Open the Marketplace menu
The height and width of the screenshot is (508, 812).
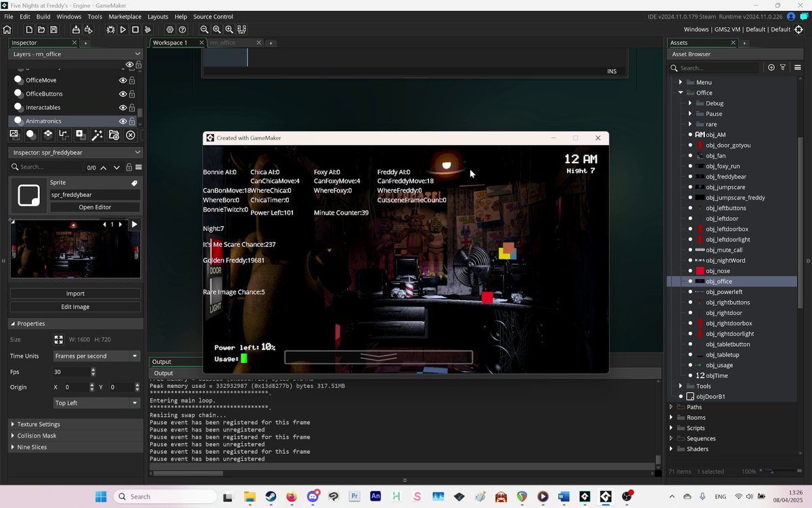click(125, 16)
